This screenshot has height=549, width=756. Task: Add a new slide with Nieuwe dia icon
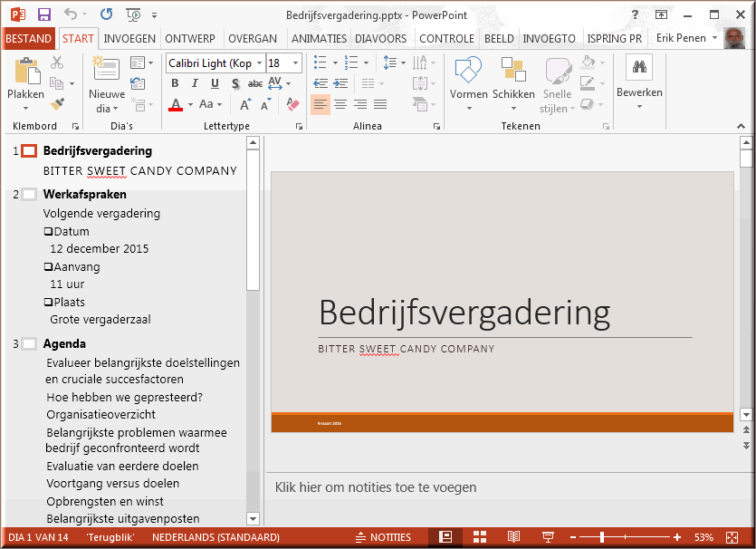[x=106, y=69]
